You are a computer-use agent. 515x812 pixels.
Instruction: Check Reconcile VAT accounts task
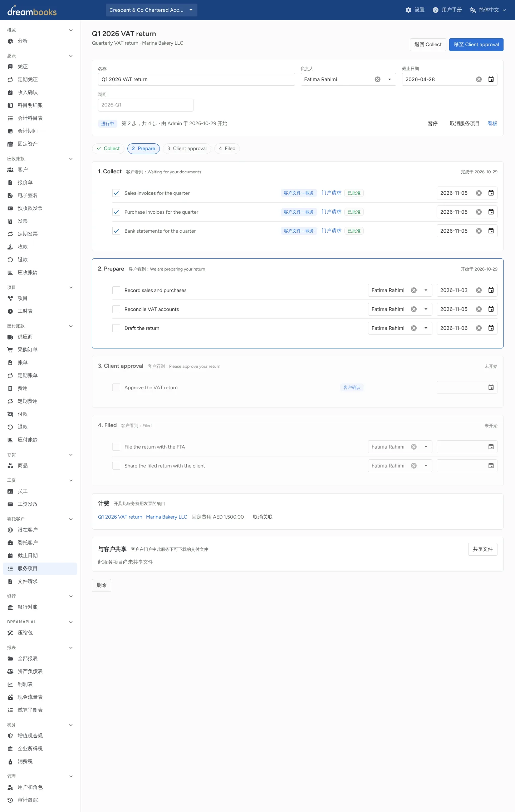(x=116, y=309)
